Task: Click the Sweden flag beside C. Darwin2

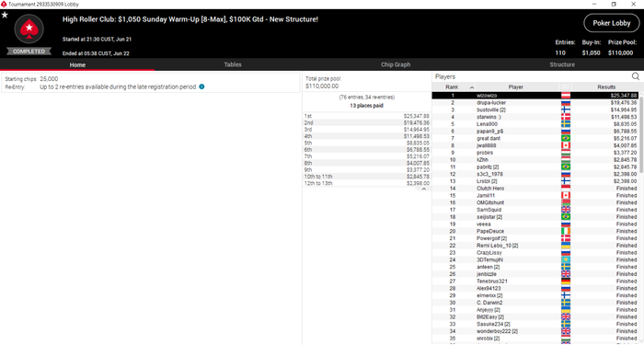Action: point(566,303)
